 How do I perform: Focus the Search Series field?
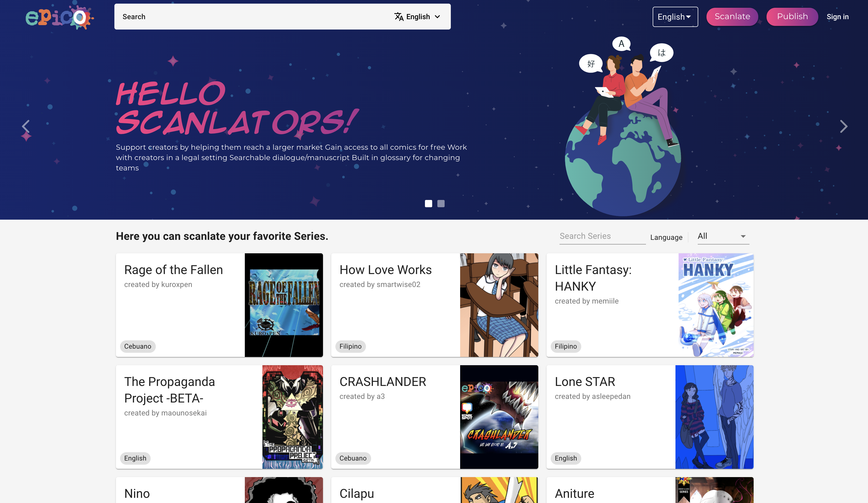tap(602, 236)
